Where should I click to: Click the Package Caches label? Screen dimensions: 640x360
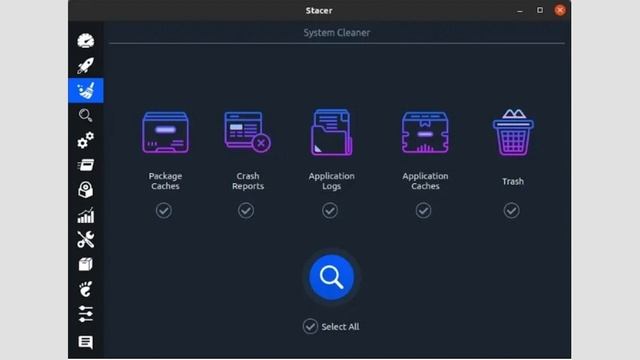(x=165, y=181)
